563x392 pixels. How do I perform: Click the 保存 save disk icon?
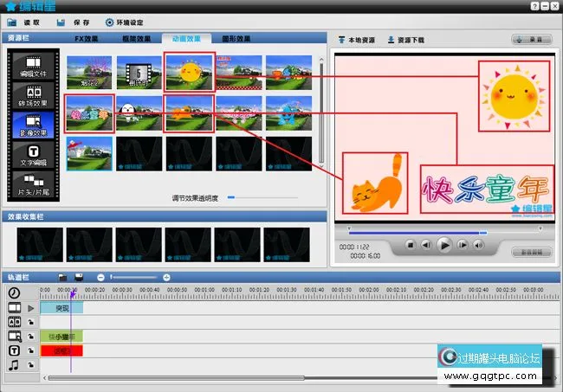point(61,22)
